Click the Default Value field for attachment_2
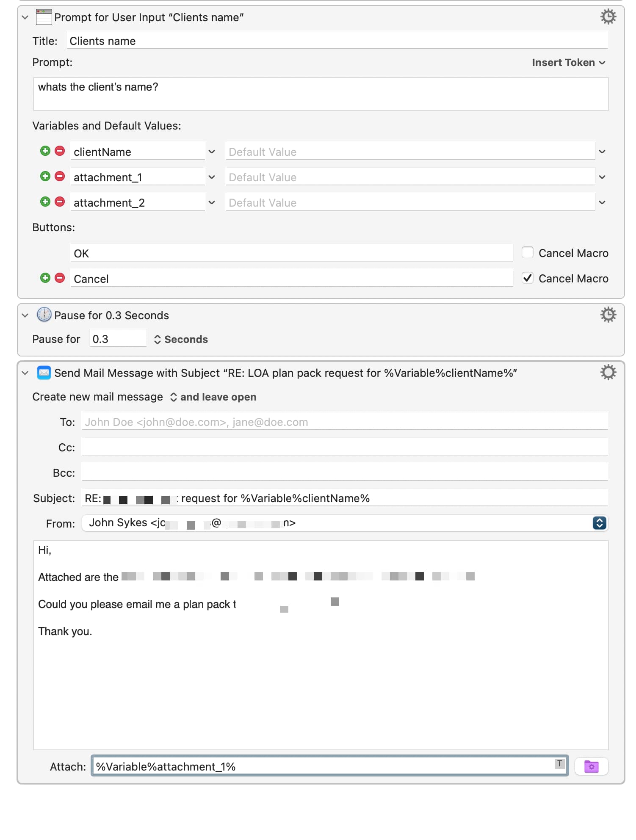 coord(410,202)
